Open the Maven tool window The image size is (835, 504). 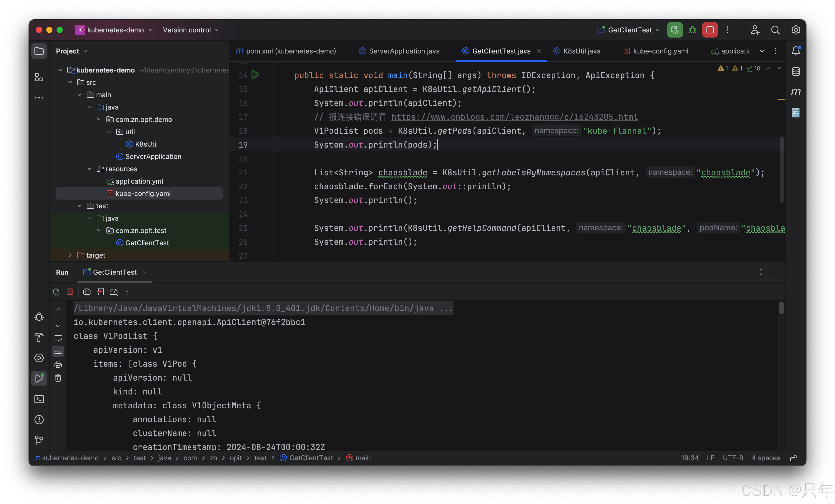(796, 92)
